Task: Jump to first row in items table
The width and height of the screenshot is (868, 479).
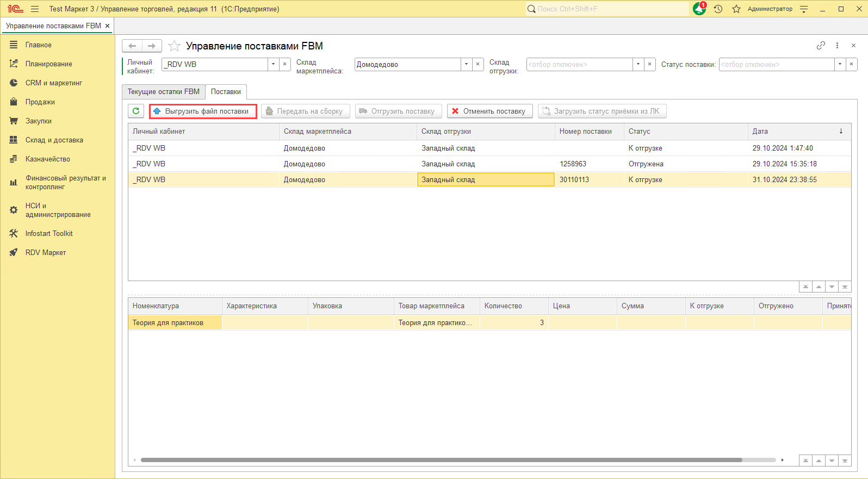Action: click(x=805, y=461)
